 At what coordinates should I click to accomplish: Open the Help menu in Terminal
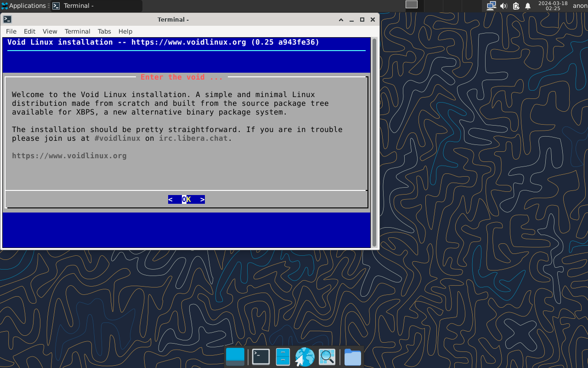pos(125,31)
